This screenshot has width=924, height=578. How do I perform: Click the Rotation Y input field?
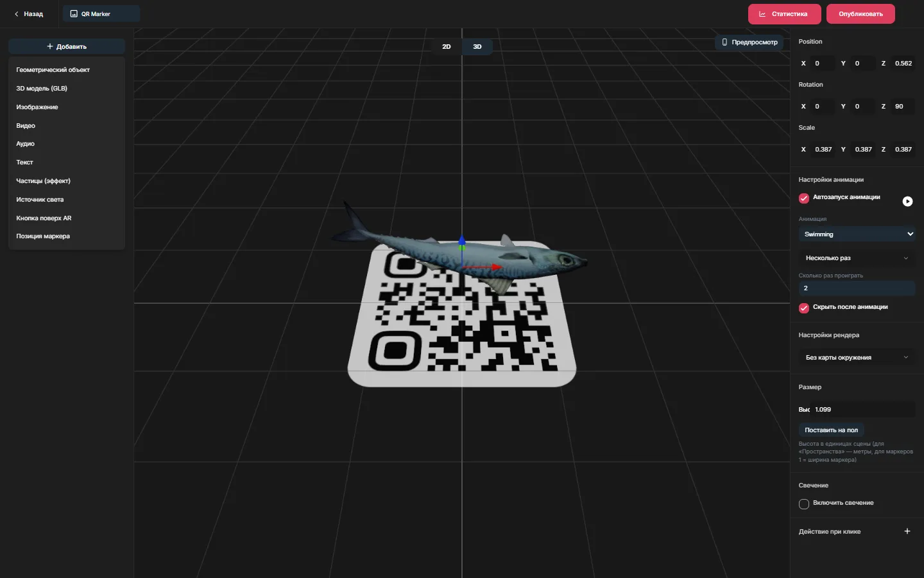pos(862,107)
